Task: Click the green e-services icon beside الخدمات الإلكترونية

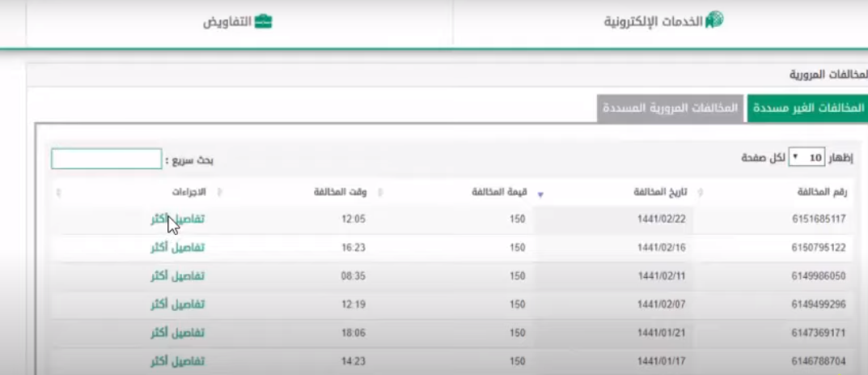Action: pyautogui.click(x=713, y=21)
